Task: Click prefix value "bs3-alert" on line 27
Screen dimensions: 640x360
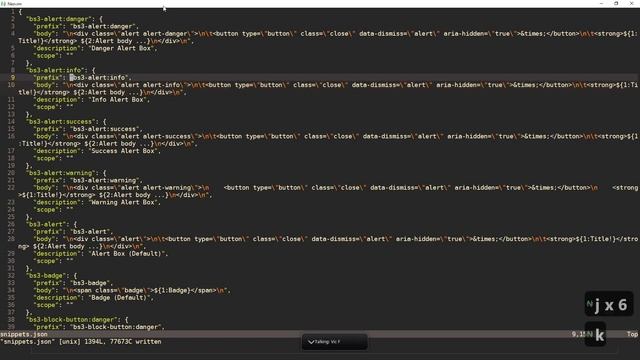Action: point(91,232)
